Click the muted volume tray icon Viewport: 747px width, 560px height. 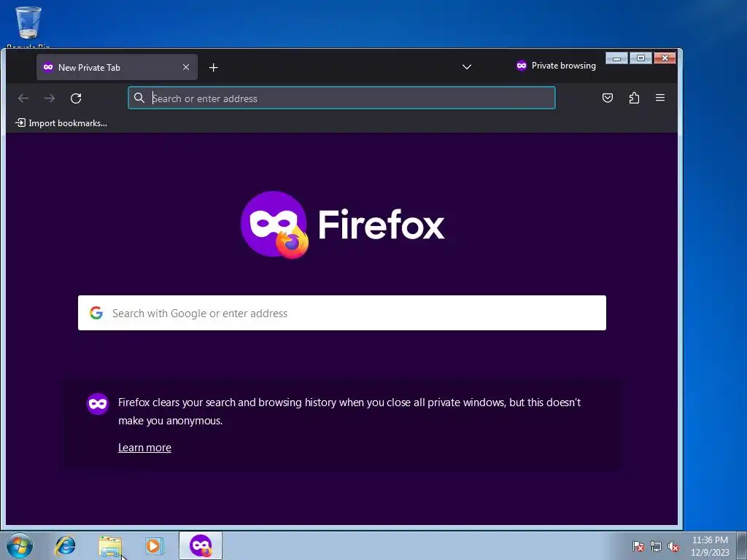(x=673, y=546)
